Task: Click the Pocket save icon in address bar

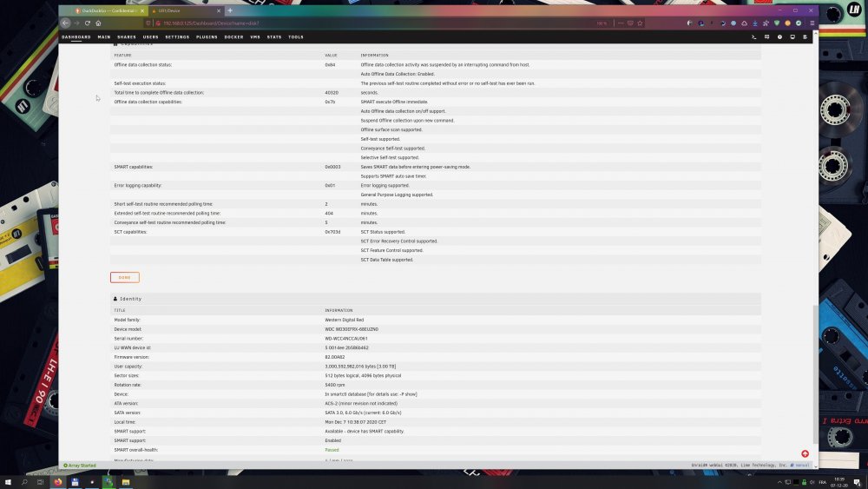Action: [x=630, y=23]
